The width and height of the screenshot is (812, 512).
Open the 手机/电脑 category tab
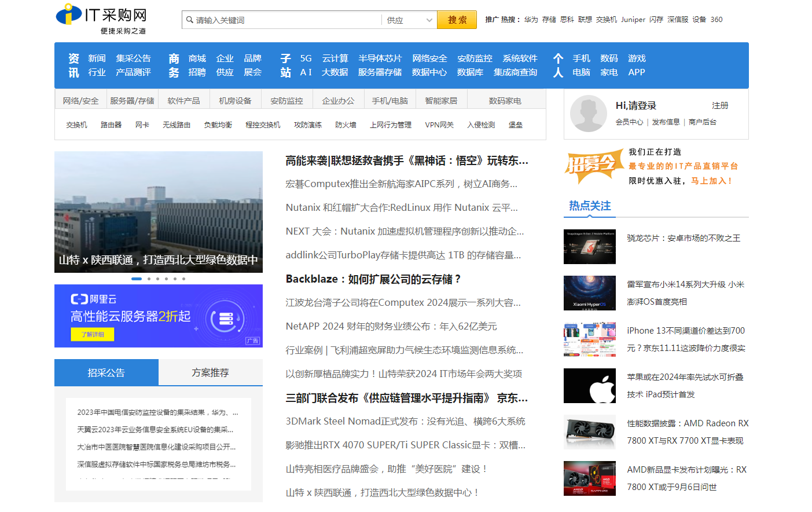[390, 100]
